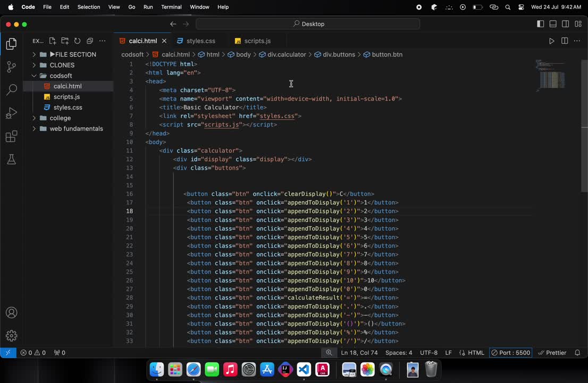
Task: Expand the web fundamentals folder
Action: (x=68, y=128)
